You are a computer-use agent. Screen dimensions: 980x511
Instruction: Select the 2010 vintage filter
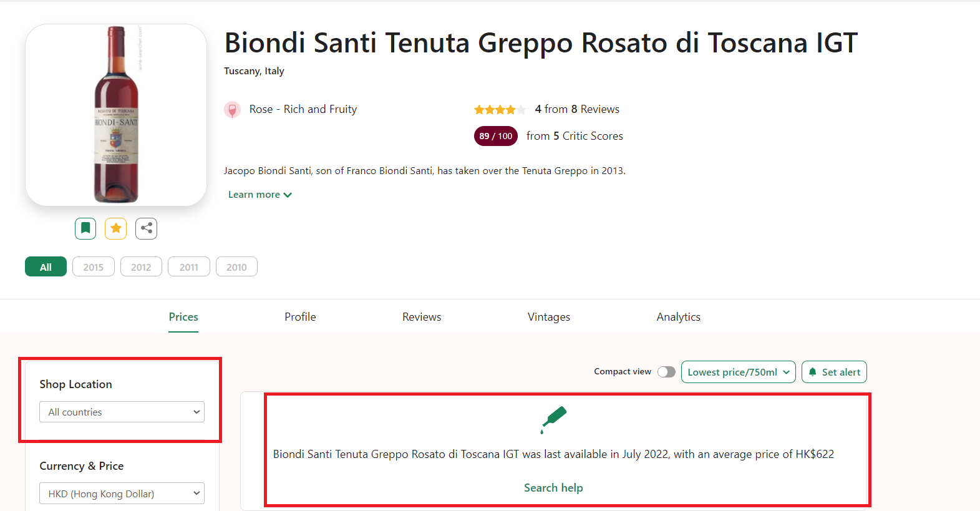pos(236,267)
